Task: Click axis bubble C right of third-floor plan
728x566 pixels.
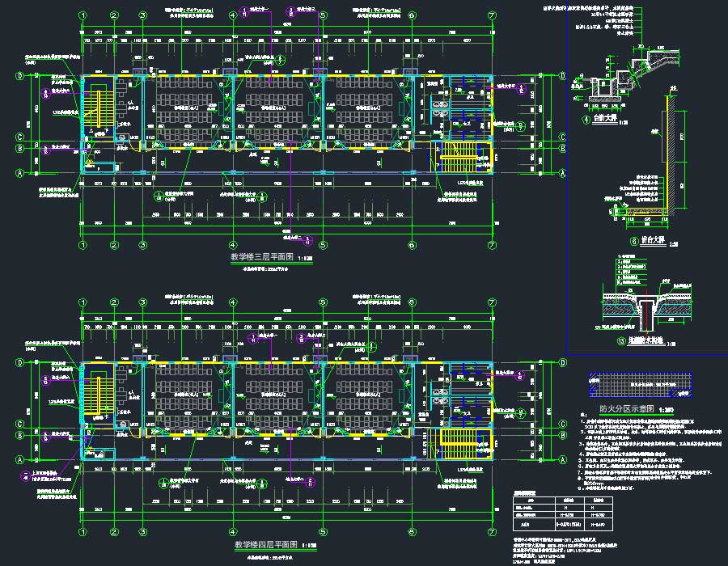Action: coord(562,137)
